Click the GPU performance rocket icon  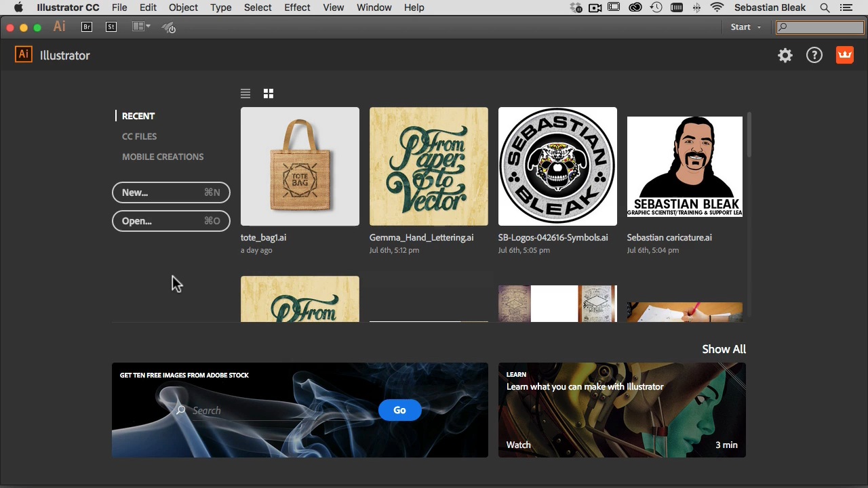(169, 28)
